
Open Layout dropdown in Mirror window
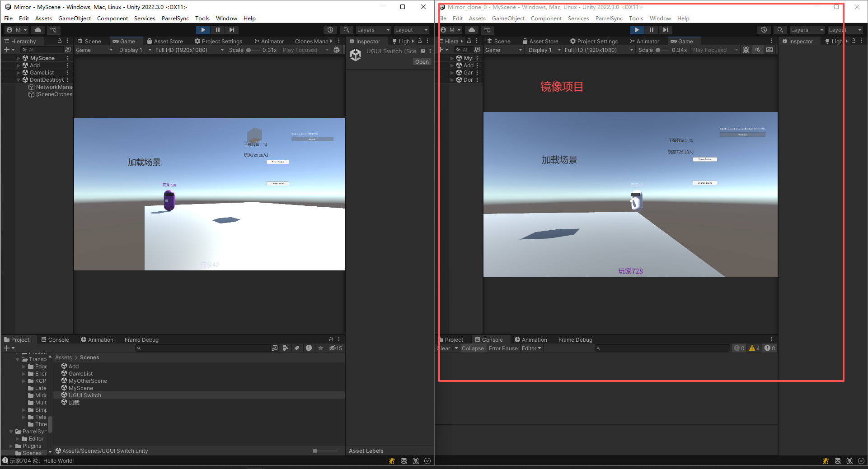pyautogui.click(x=411, y=30)
